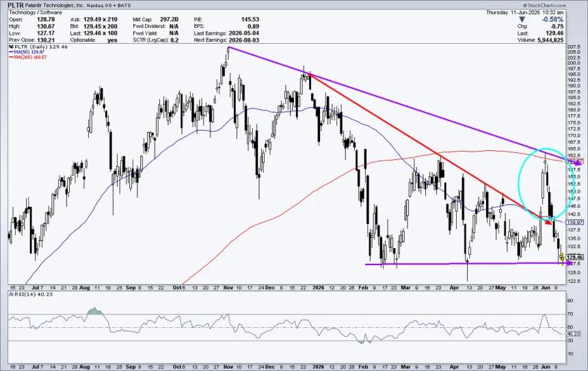Select the EPS value 0.89
This screenshot has width=588, height=371.
253,26
